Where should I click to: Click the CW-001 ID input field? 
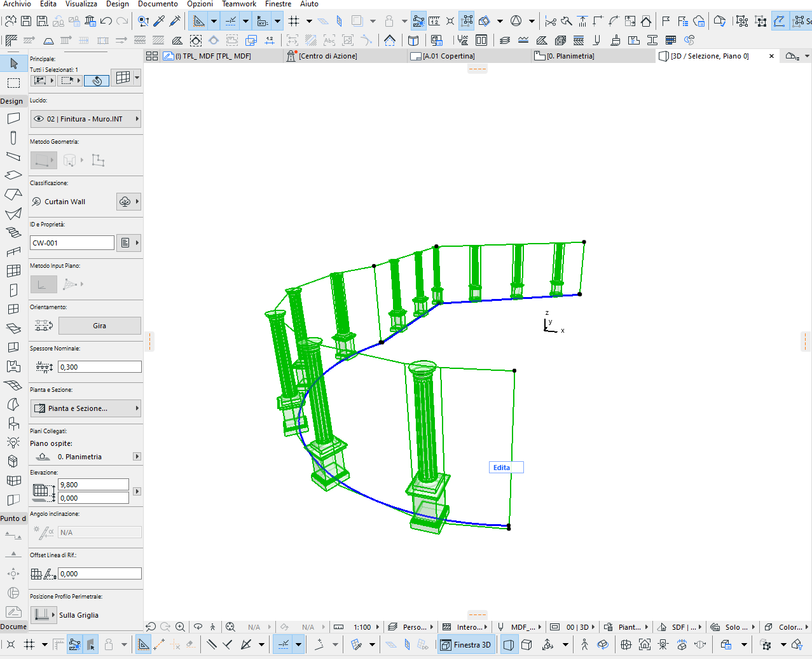coord(72,242)
